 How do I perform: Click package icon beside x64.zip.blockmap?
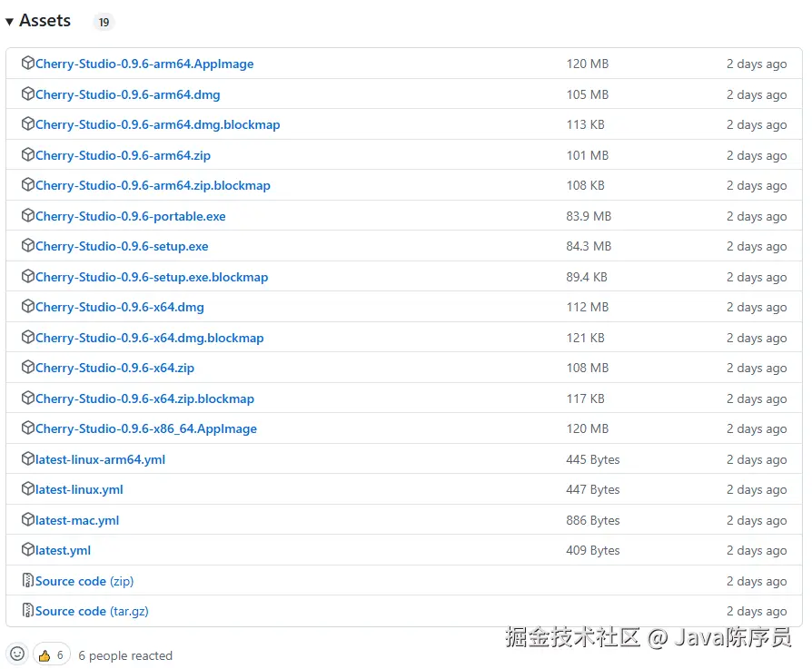(x=27, y=398)
